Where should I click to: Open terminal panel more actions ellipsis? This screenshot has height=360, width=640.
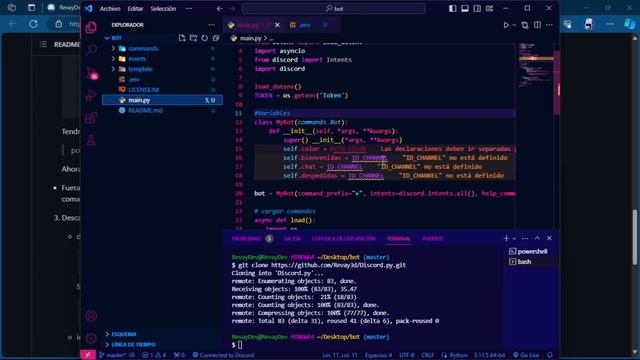tap(525, 238)
